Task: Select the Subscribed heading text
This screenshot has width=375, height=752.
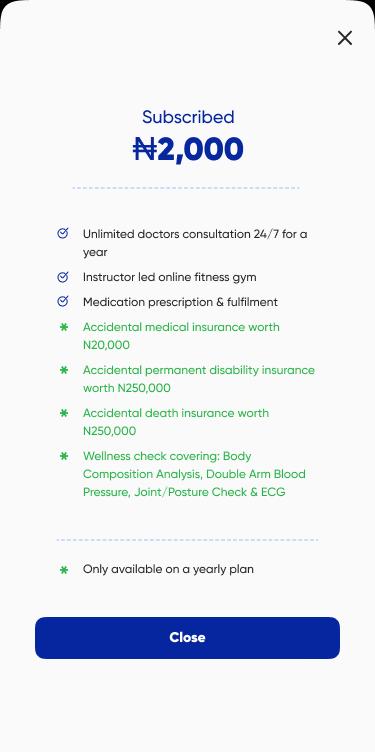Action: point(188,117)
